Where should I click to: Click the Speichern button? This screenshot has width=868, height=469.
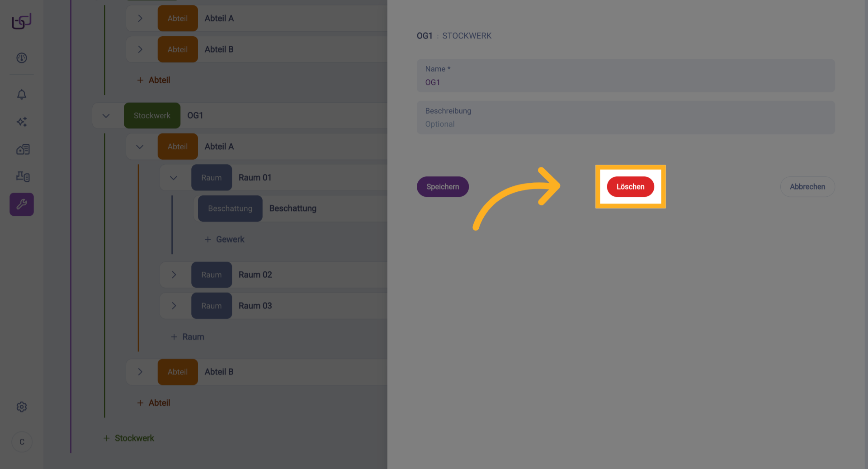click(x=443, y=187)
